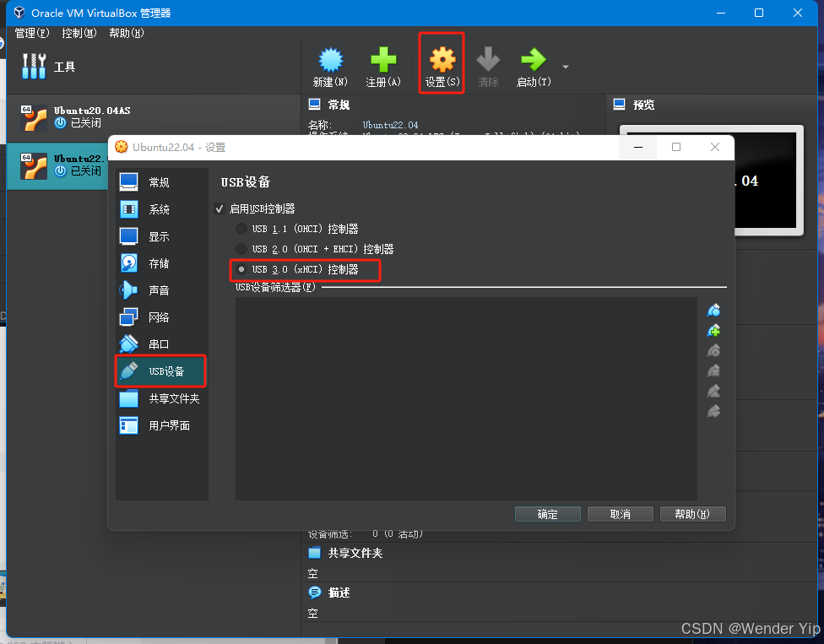Open the dropdown arrow next to Start
Screen dimensions: 824x644
coord(566,67)
